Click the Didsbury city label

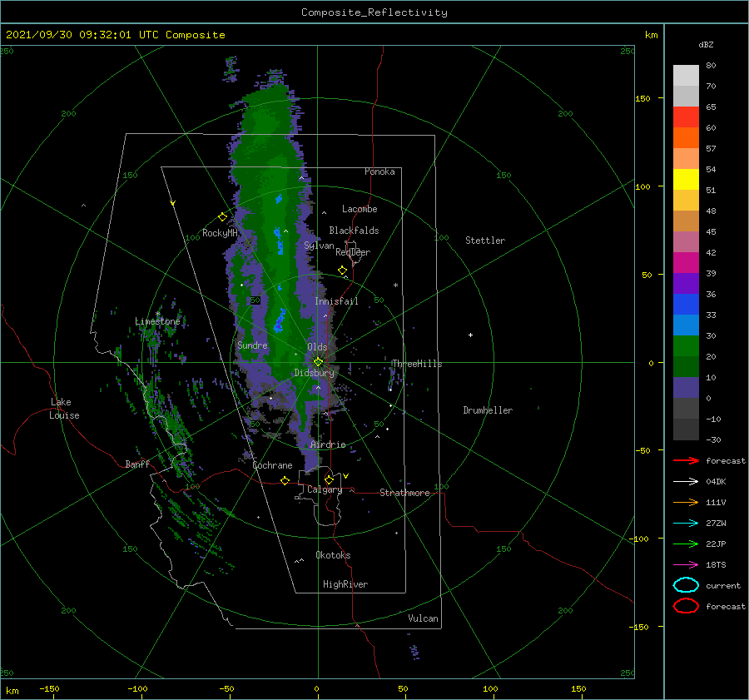[315, 373]
